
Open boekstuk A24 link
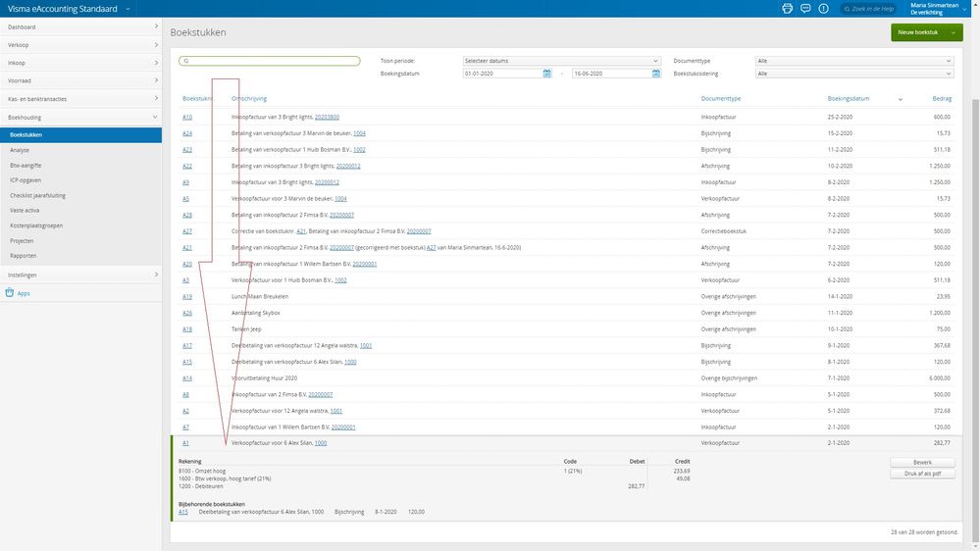[x=187, y=133]
